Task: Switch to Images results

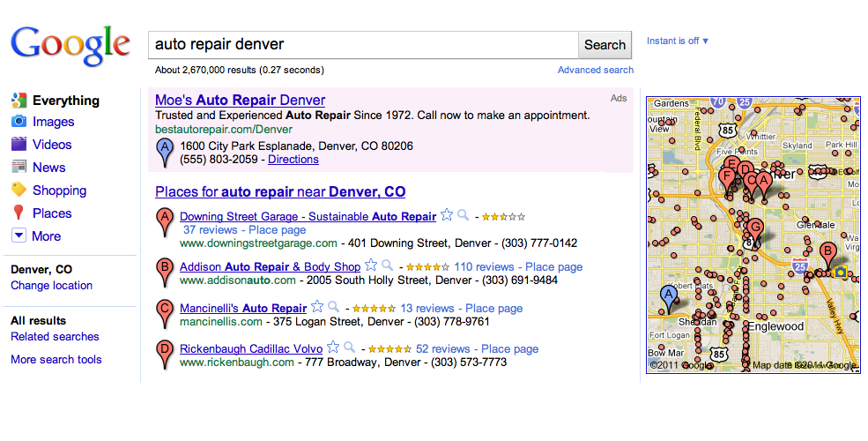Action: click(x=53, y=122)
